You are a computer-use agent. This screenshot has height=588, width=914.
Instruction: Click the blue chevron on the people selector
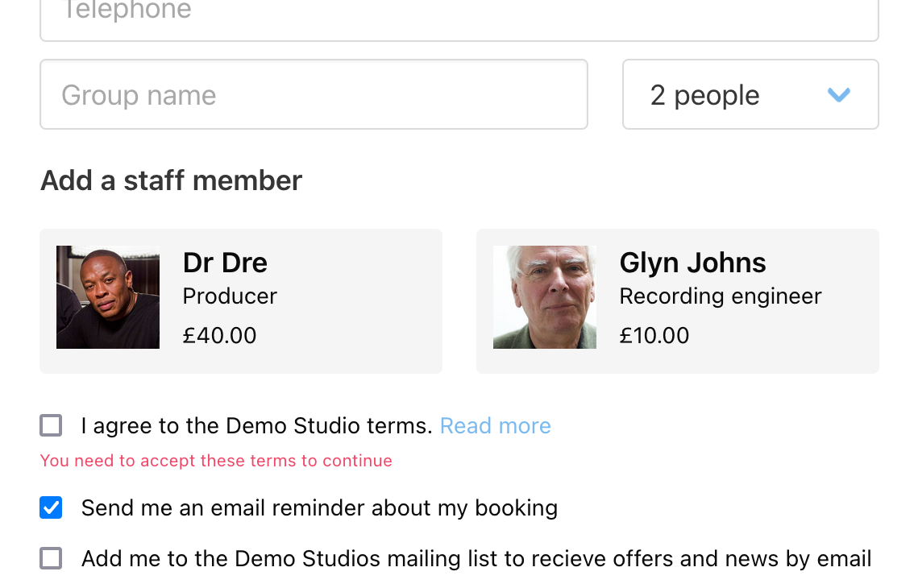tap(838, 94)
